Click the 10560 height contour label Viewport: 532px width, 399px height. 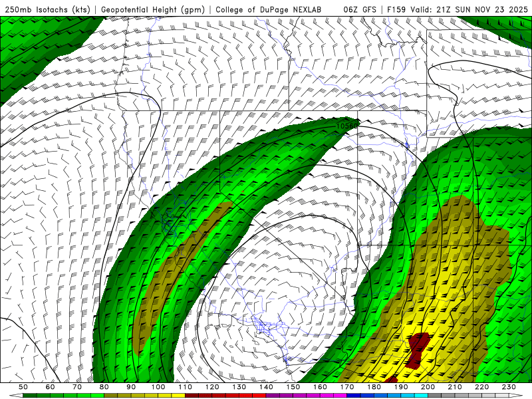point(346,126)
